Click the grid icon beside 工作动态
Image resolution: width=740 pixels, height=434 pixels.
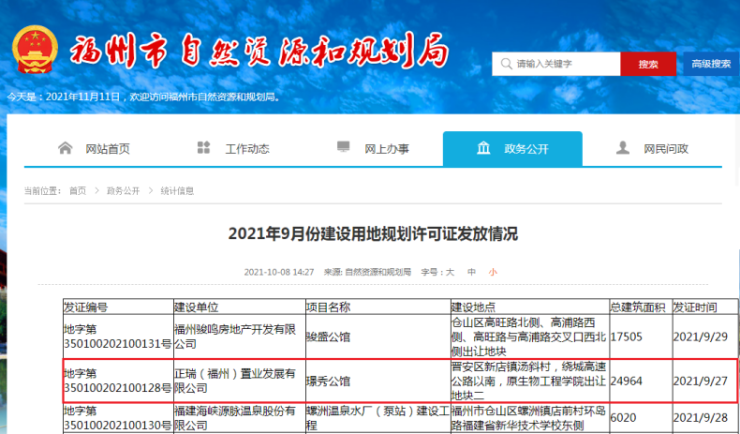click(x=203, y=148)
